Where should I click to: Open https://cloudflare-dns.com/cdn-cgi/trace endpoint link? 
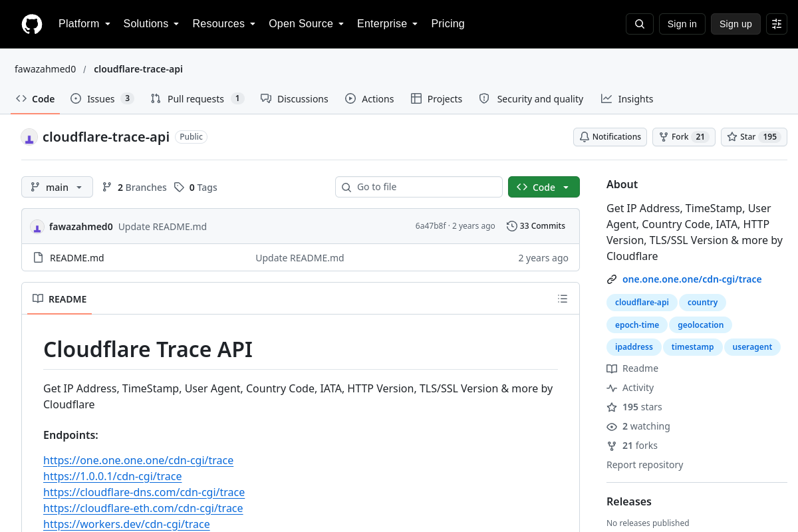coord(144,492)
